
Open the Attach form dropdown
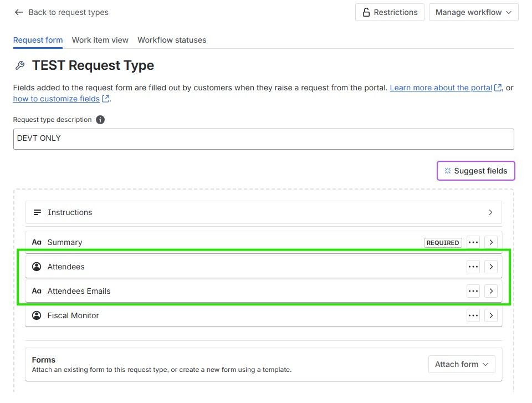(x=461, y=364)
